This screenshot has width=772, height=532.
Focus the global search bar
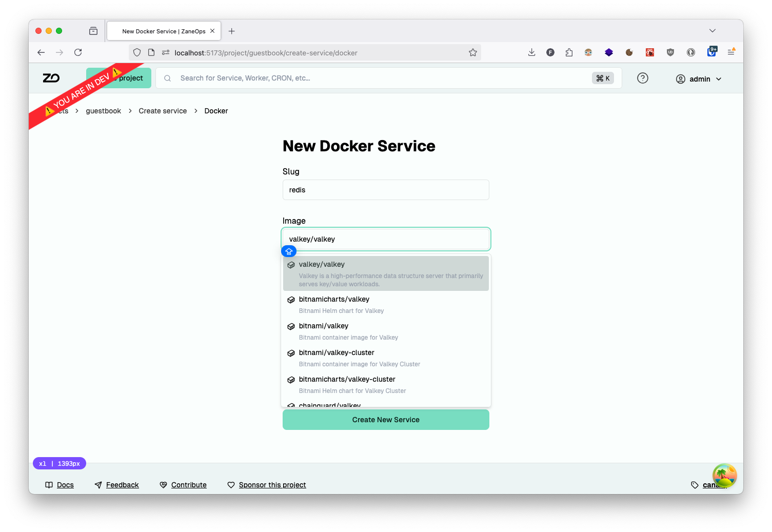click(x=389, y=78)
